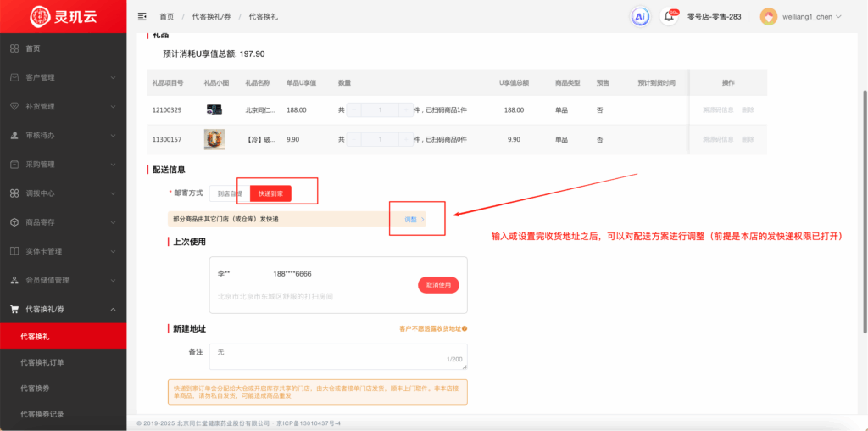Click the home icon beside 首页 in sidebar
Screen dimensions: 868x431
[14, 48]
